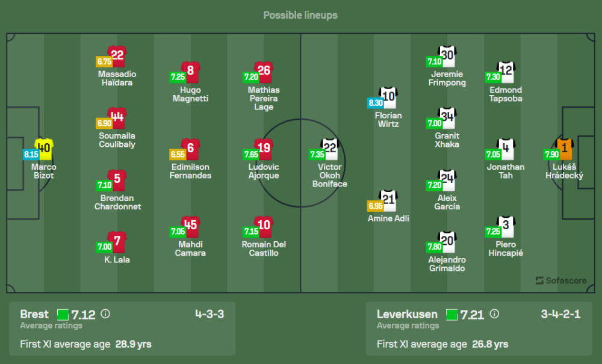
Task: Open Brest average ratings info icon
Action: point(105,314)
